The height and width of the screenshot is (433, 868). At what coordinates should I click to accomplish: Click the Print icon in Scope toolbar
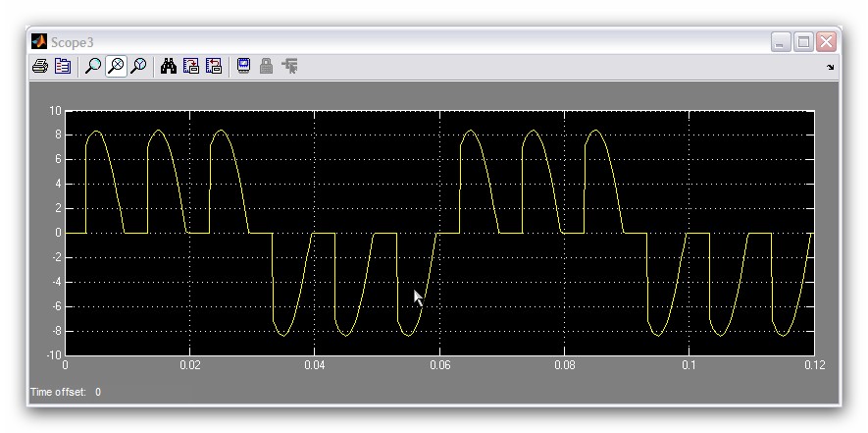(x=40, y=67)
